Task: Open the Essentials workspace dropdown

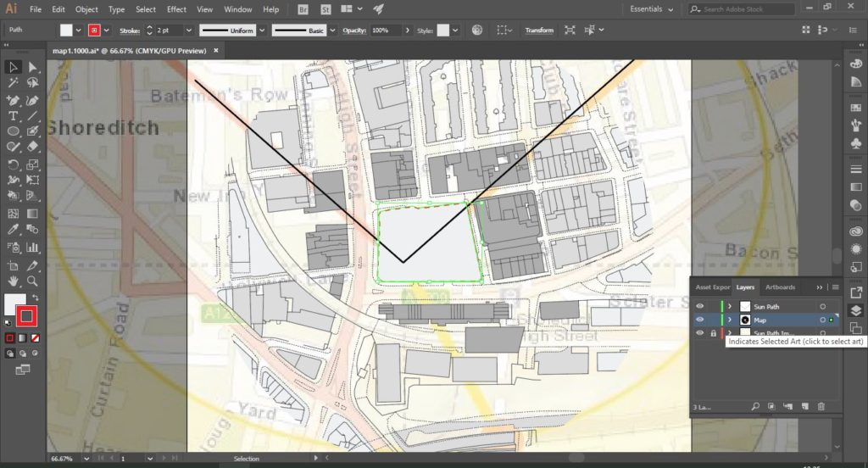Action: coord(652,8)
